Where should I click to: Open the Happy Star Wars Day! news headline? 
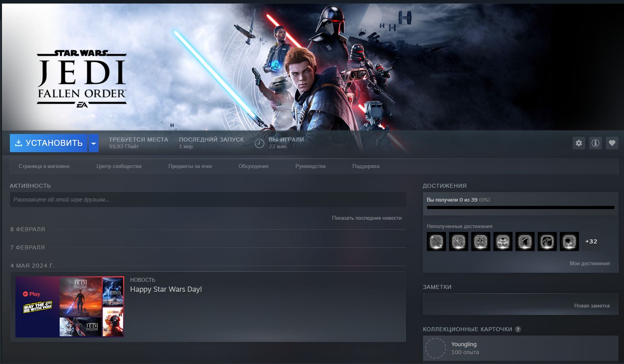(166, 289)
